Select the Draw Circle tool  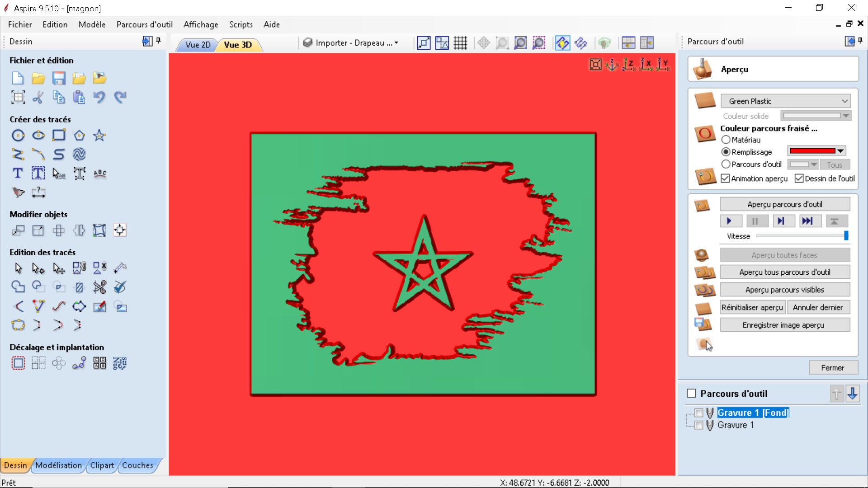click(x=18, y=135)
